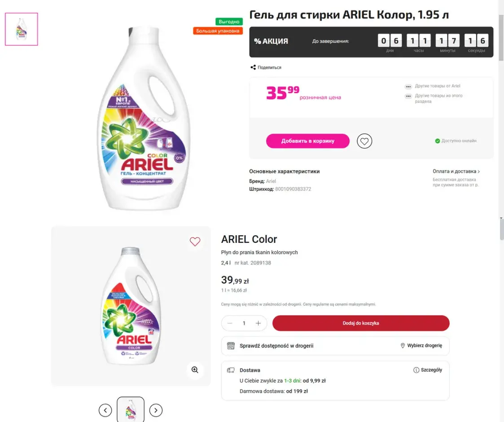Open Другие товары от Ariel
Image resolution: width=504 pixels, height=422 pixels.
pos(437,86)
